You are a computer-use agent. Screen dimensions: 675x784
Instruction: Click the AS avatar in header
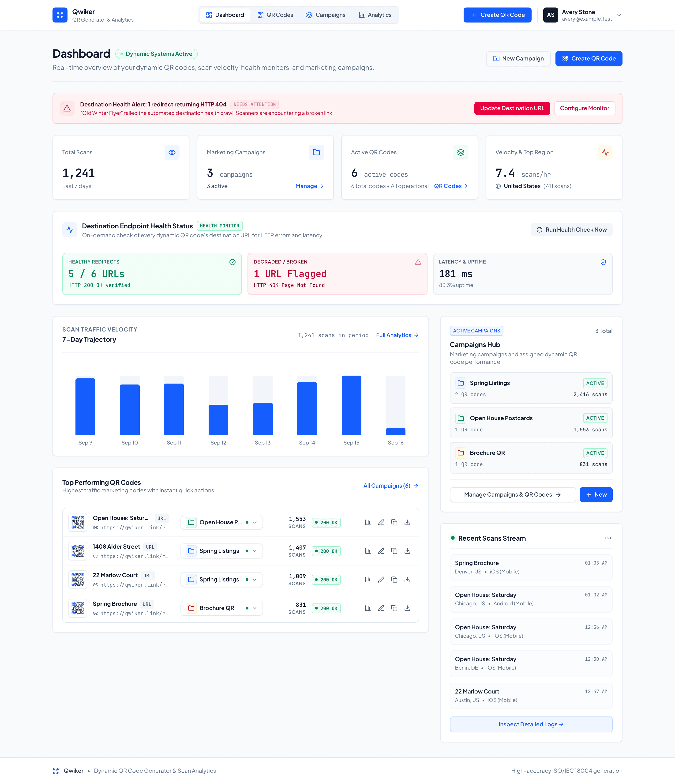(x=551, y=15)
